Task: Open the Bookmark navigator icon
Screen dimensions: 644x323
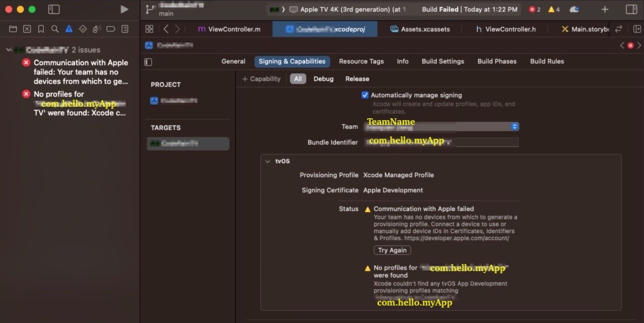Action: click(41, 29)
